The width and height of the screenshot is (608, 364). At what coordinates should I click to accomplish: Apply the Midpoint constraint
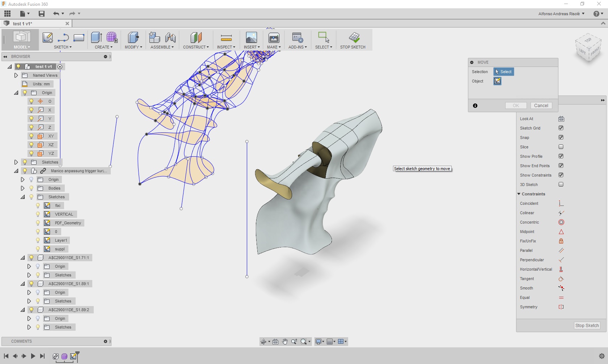coord(561,232)
